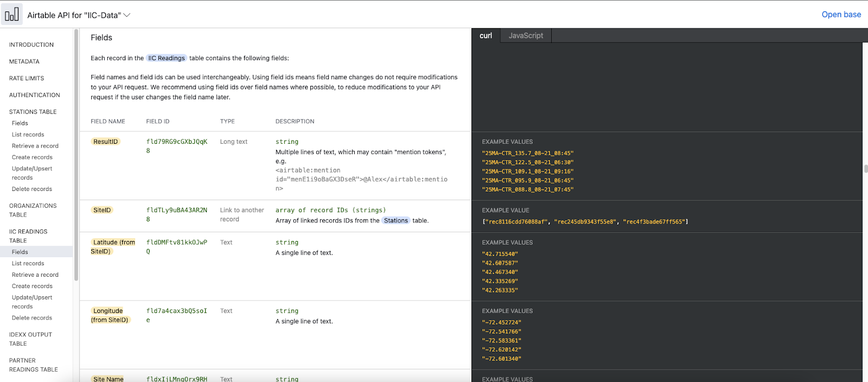Select Stations Table in sidebar

tap(33, 112)
